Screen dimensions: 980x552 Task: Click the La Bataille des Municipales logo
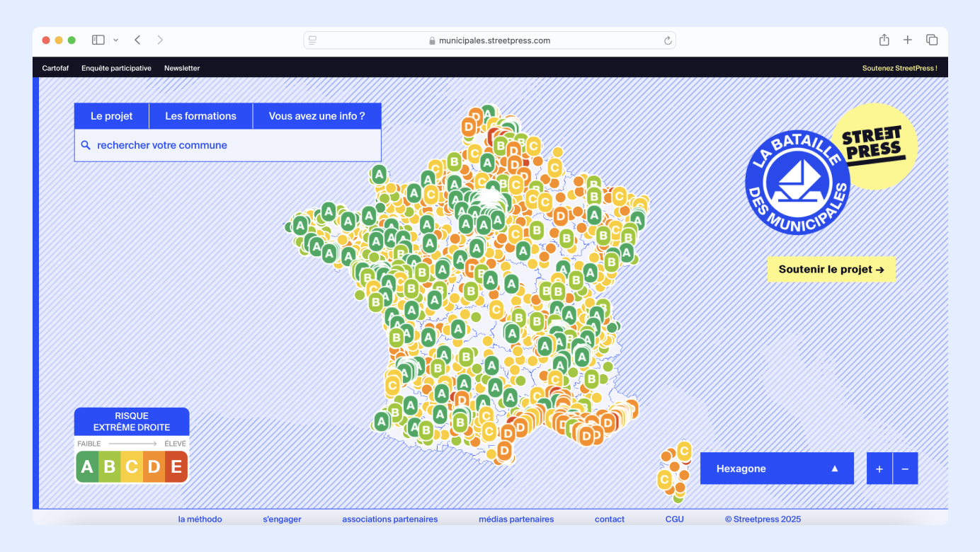pos(797,183)
